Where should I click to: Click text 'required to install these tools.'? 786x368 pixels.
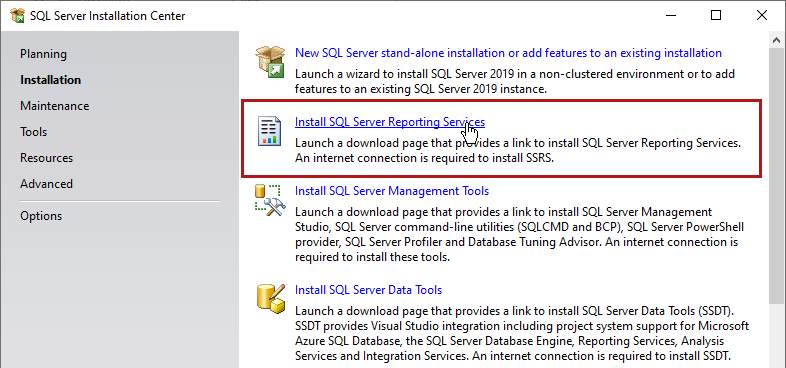point(372,258)
